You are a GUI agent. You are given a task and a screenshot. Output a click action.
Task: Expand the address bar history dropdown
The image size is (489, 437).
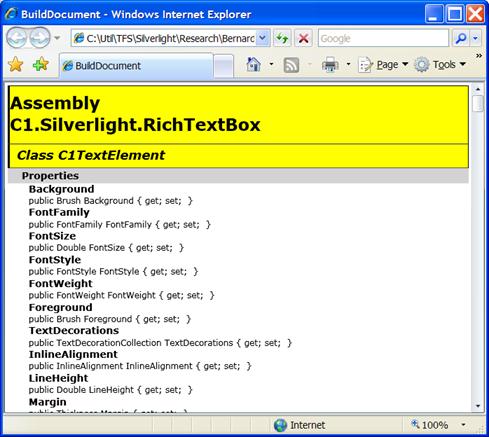pos(263,38)
